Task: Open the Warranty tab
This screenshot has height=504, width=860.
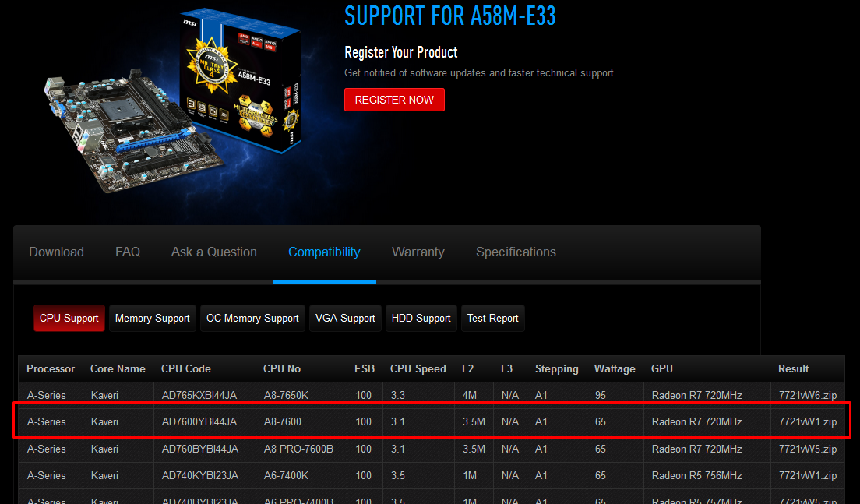Action: [x=418, y=252]
